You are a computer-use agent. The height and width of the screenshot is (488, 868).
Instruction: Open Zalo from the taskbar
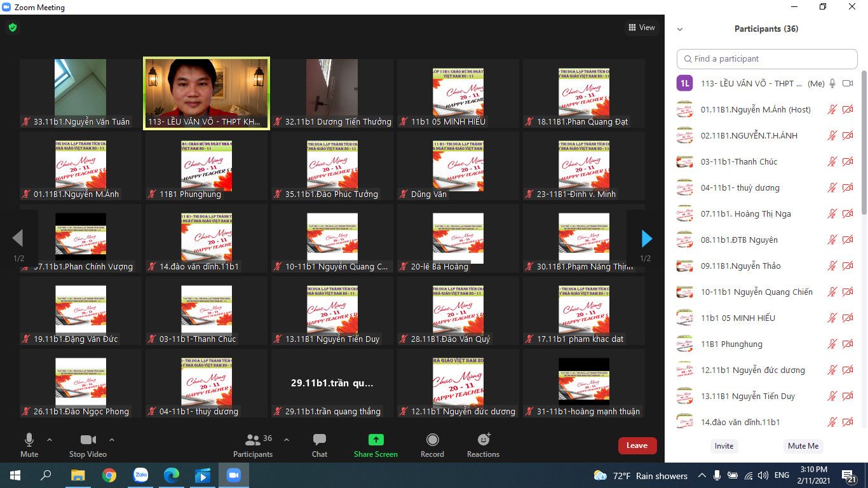[x=140, y=475]
